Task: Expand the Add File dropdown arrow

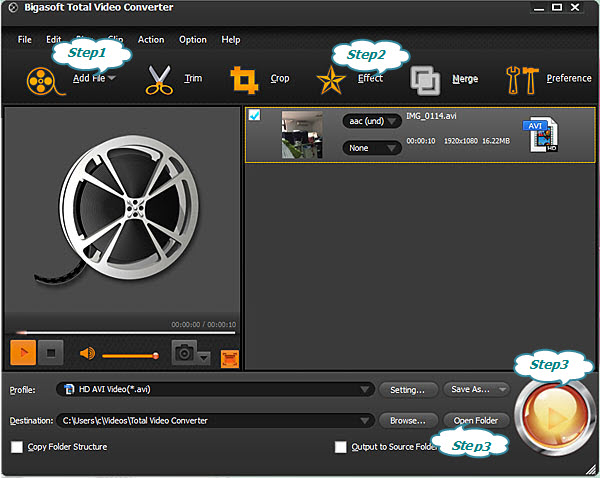Action: [x=111, y=78]
